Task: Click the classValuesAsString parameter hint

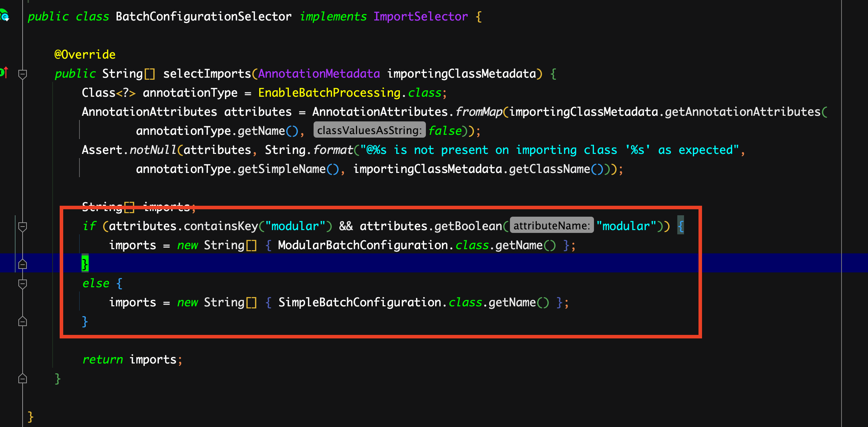Action: (x=369, y=131)
